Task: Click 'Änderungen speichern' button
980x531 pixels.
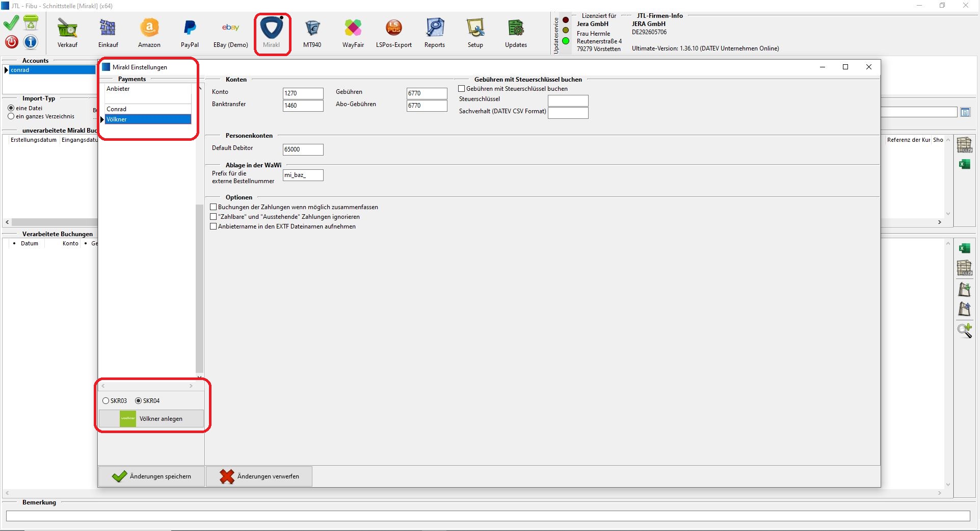Action: tap(151, 476)
